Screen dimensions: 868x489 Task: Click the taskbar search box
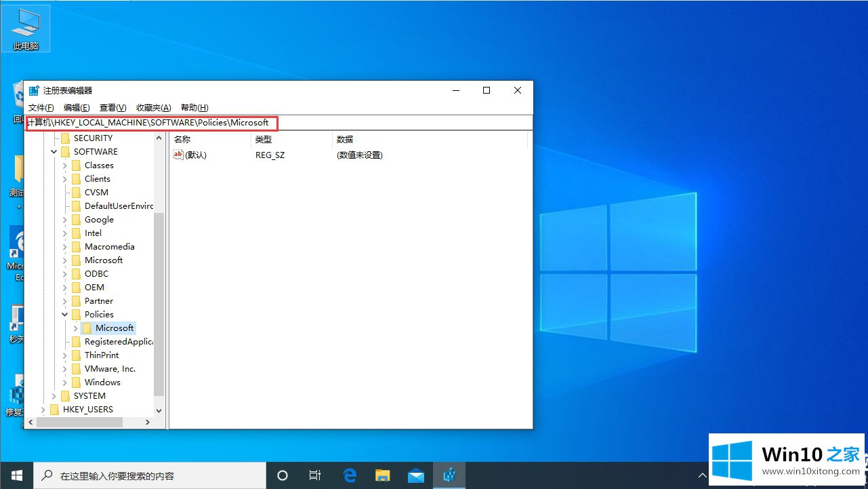[150, 475]
